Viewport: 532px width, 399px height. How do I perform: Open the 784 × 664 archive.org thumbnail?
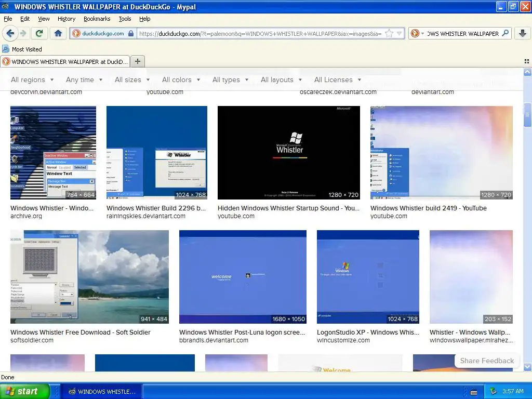click(54, 153)
